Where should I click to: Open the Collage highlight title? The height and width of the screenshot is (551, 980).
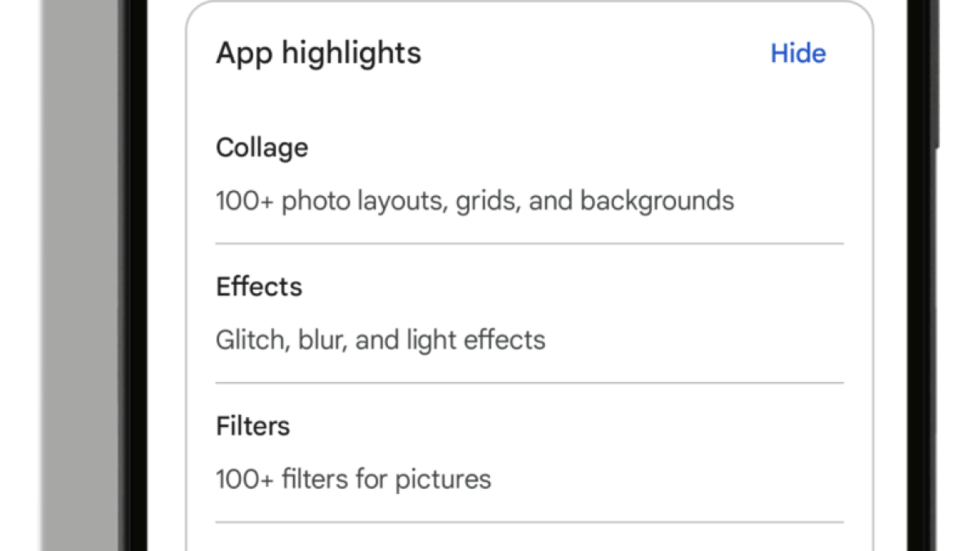(262, 148)
